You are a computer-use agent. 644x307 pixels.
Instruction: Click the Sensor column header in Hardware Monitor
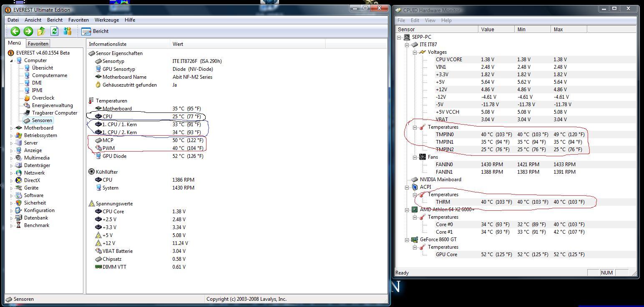pyautogui.click(x=437, y=30)
